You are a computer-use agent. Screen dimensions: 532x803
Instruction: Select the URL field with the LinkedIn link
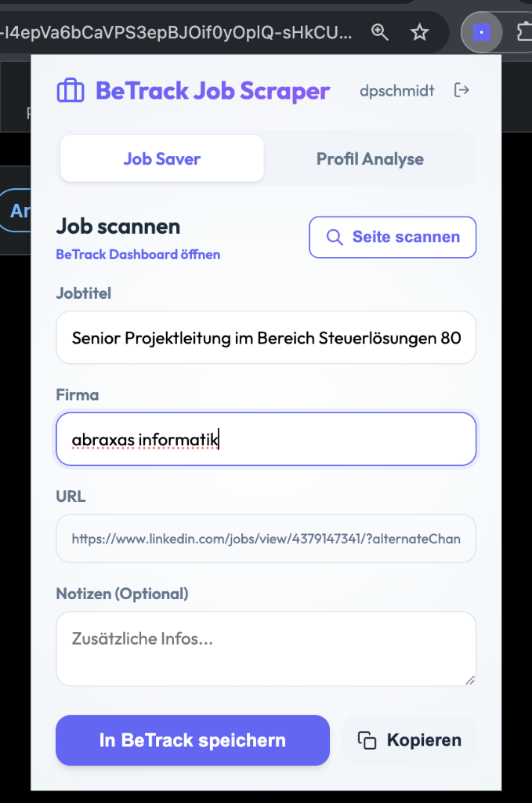(x=266, y=539)
